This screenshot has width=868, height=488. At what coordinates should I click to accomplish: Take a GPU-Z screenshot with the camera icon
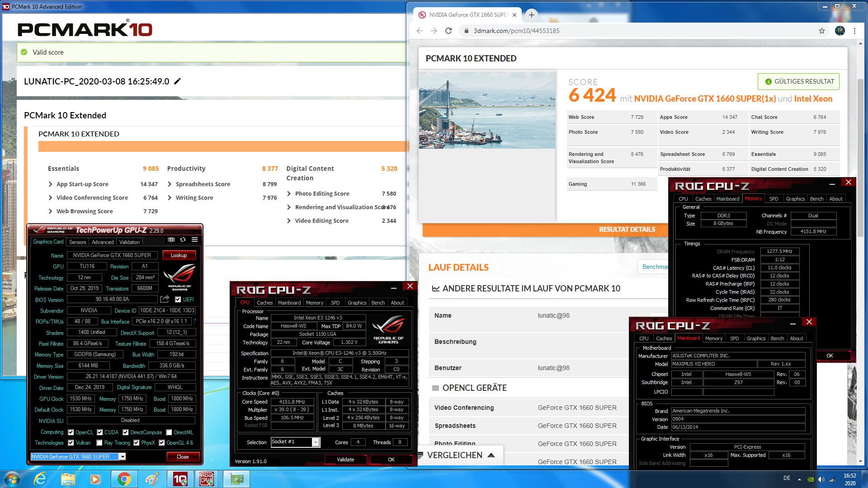click(x=171, y=240)
